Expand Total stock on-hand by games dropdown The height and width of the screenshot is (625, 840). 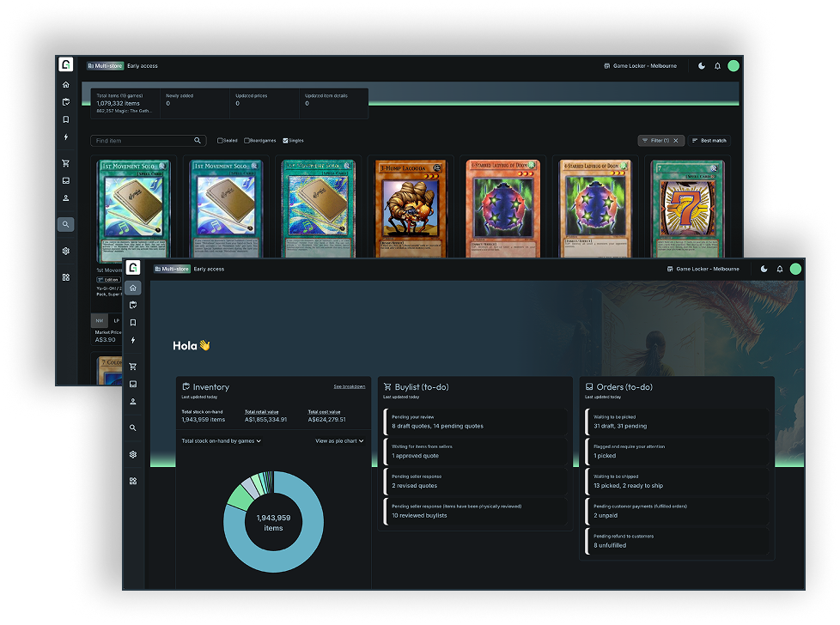pos(222,440)
